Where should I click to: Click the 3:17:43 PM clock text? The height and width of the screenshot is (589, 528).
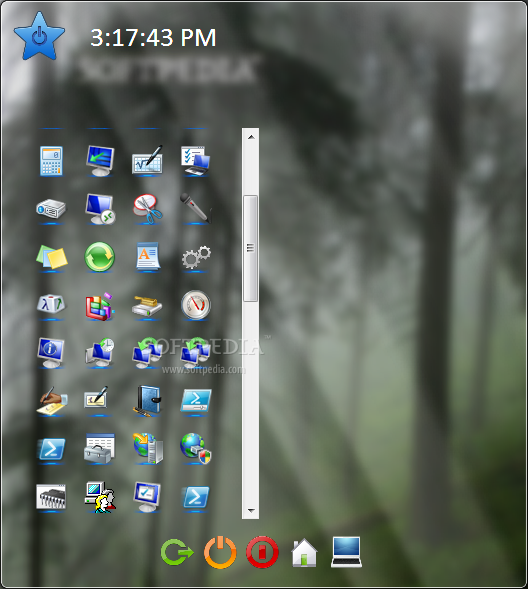pyautogui.click(x=153, y=38)
